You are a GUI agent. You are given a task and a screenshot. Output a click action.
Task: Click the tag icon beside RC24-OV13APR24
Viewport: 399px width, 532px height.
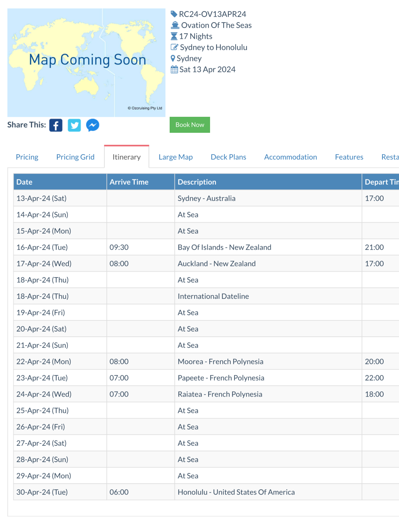(x=174, y=14)
